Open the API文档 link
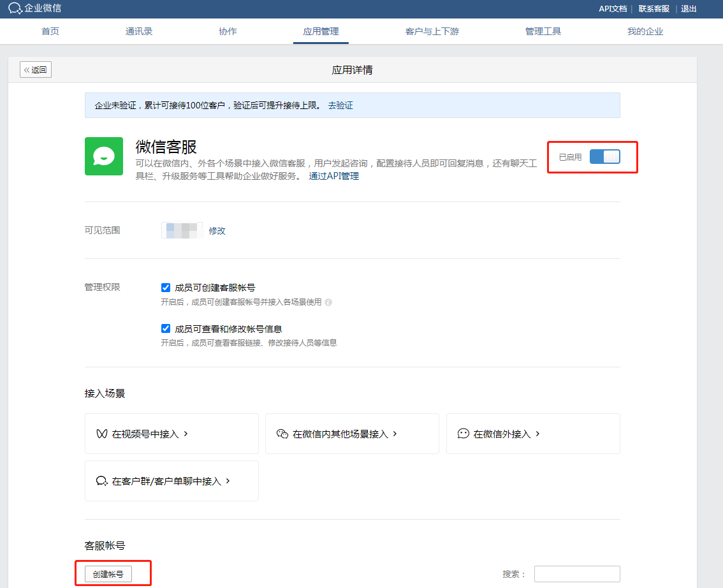 [612, 9]
